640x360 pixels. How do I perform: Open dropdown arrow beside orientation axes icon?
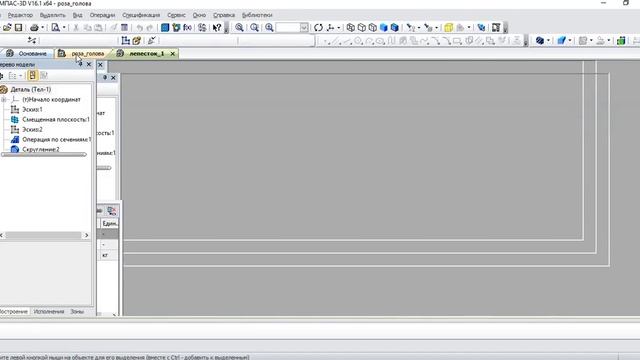pyautogui.click(x=338, y=28)
